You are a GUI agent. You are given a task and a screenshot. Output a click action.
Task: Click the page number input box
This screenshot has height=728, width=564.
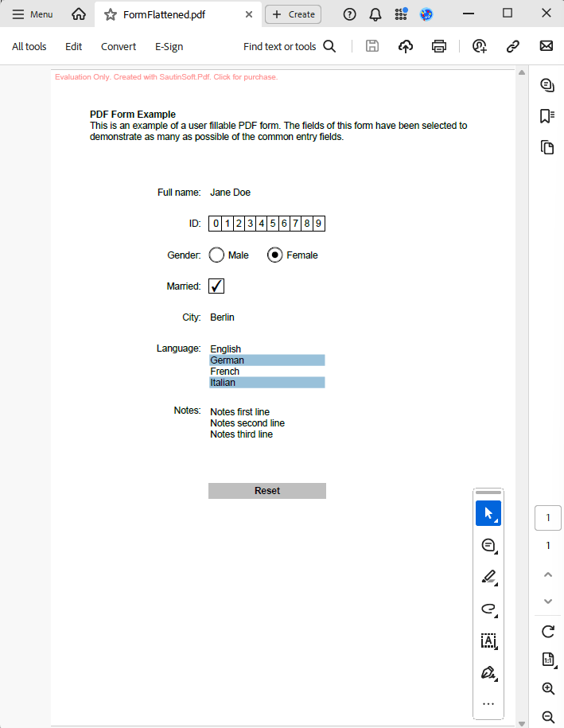547,518
